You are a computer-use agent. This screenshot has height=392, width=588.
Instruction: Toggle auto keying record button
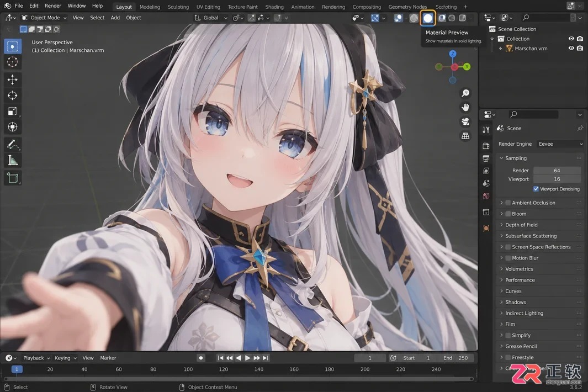point(201,358)
